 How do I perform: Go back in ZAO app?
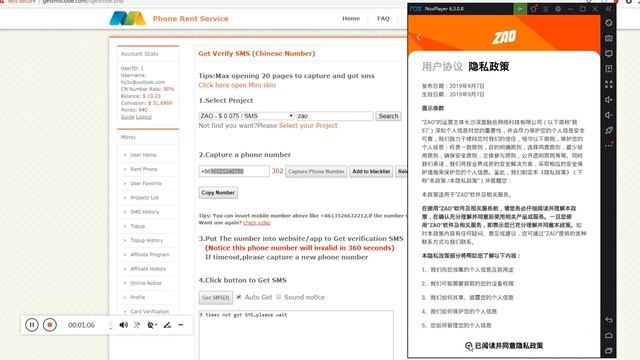click(x=419, y=37)
